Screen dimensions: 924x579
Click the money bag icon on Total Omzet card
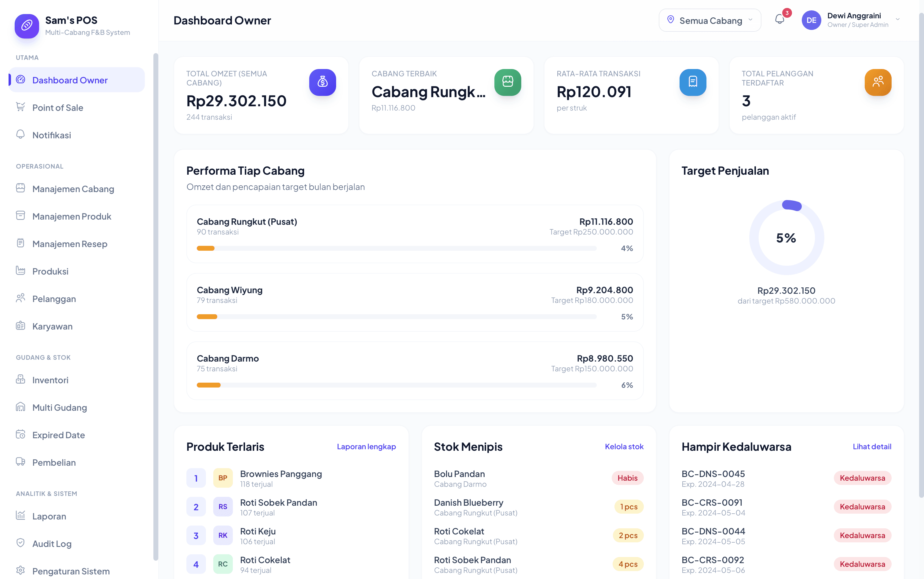coord(323,82)
